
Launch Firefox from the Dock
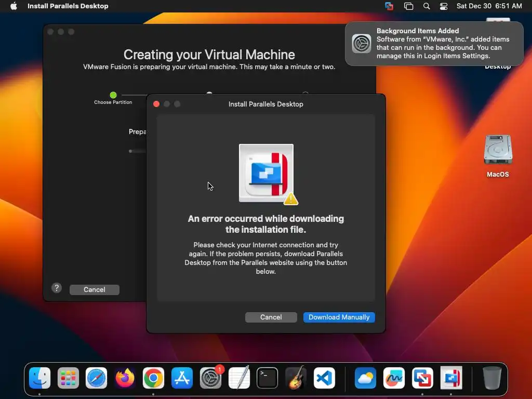(125, 378)
